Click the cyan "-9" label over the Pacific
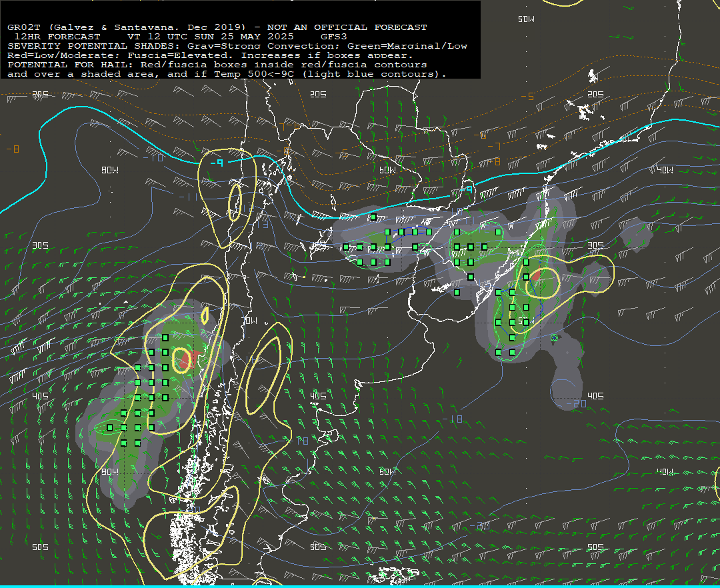Screen dimensions: 720x588 coord(216,163)
